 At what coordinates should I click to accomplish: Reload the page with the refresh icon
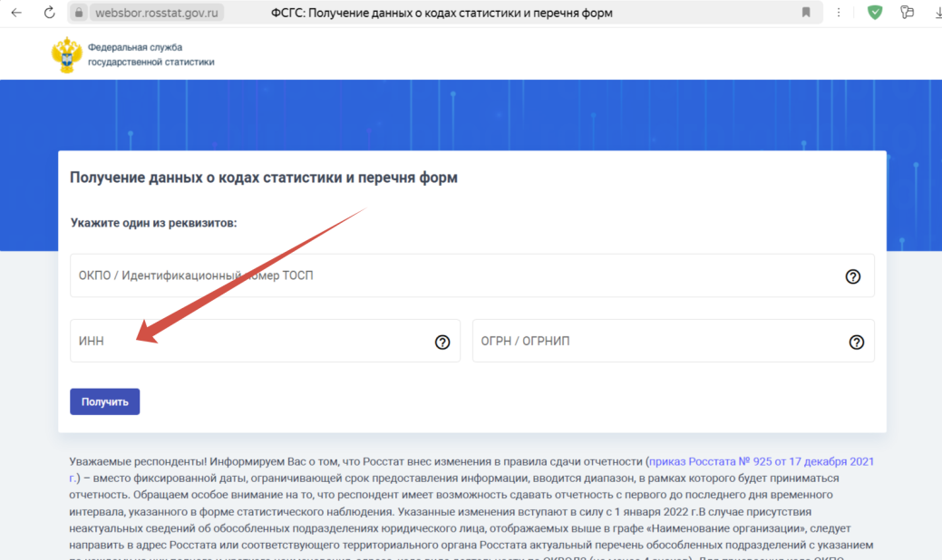(49, 13)
